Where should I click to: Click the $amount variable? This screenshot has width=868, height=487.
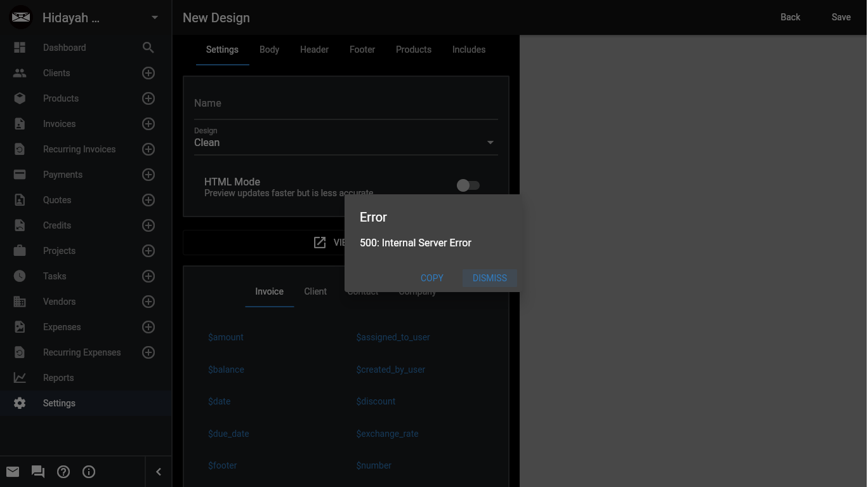click(x=226, y=337)
